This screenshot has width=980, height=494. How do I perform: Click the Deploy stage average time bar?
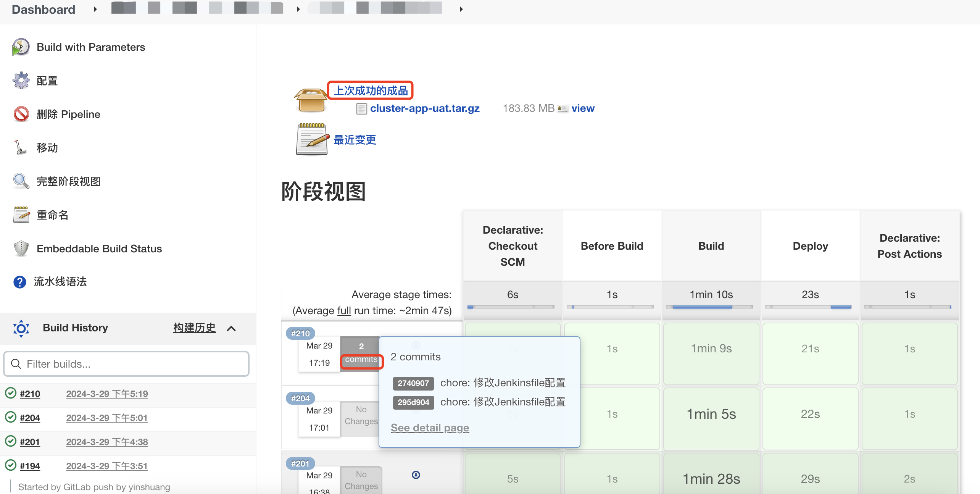tap(809, 307)
